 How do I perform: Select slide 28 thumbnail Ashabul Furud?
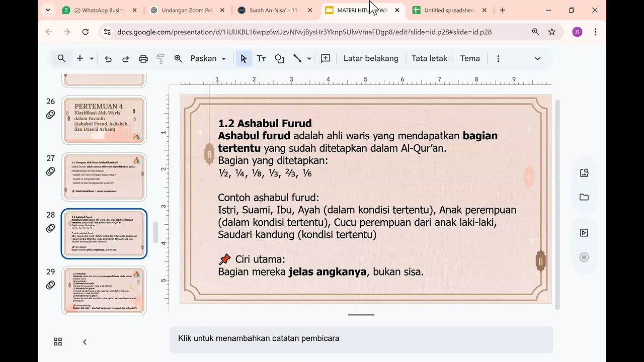point(104,234)
